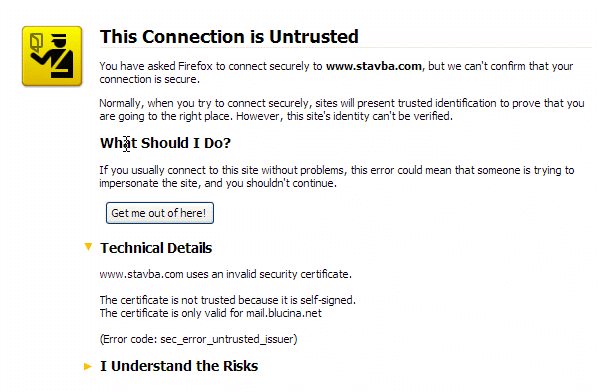Click the "This Connection is Untrusted" title
This screenshot has height=392, width=600.
229,37
